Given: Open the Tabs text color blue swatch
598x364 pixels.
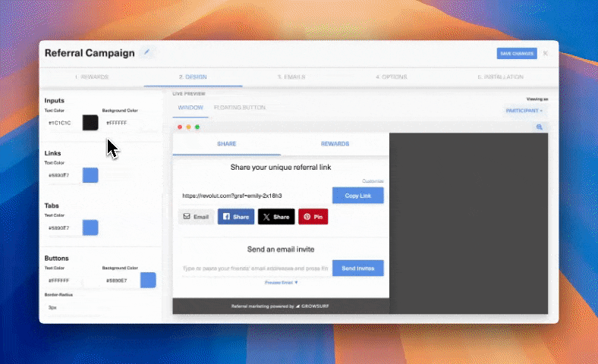Looking at the screenshot, I should (90, 227).
